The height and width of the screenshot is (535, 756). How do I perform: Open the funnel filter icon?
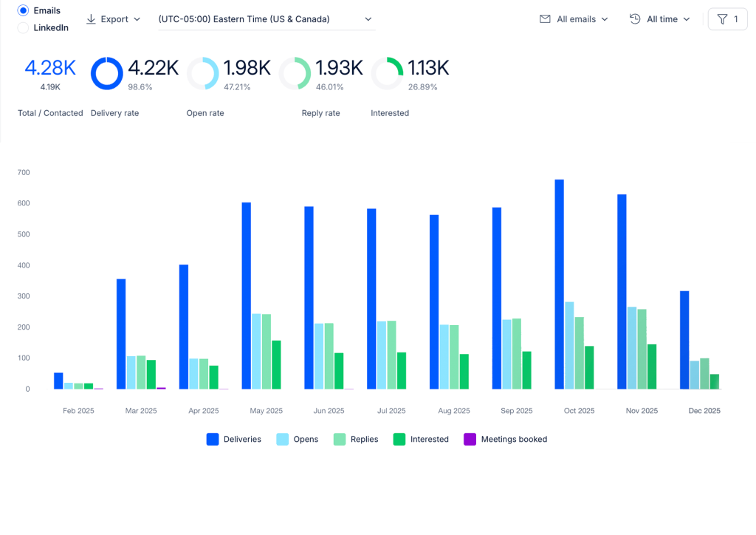722,19
